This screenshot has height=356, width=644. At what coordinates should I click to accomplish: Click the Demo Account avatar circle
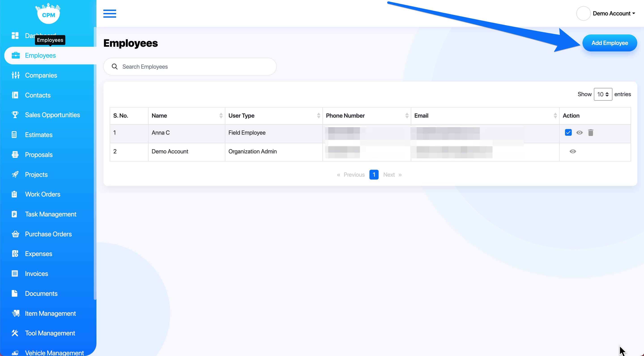[x=583, y=13]
